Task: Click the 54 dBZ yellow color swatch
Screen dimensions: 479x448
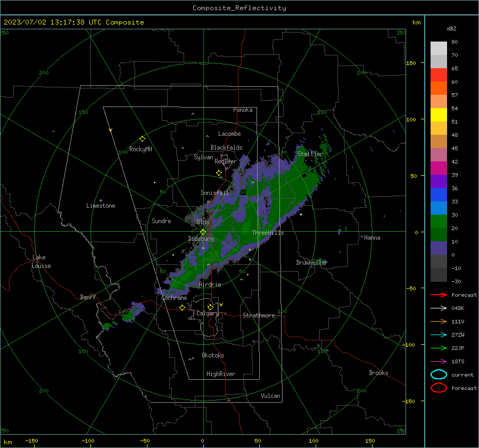Action: pyautogui.click(x=439, y=115)
